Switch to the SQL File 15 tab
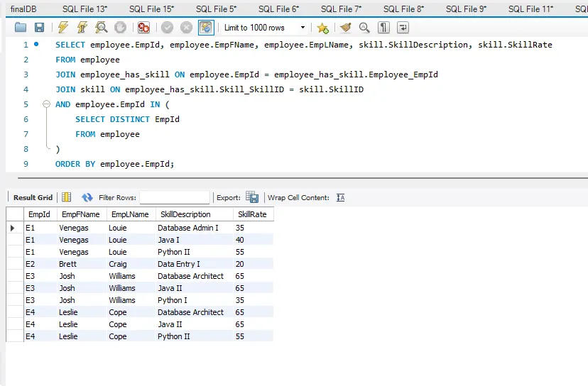The image size is (588, 386). coord(151,9)
